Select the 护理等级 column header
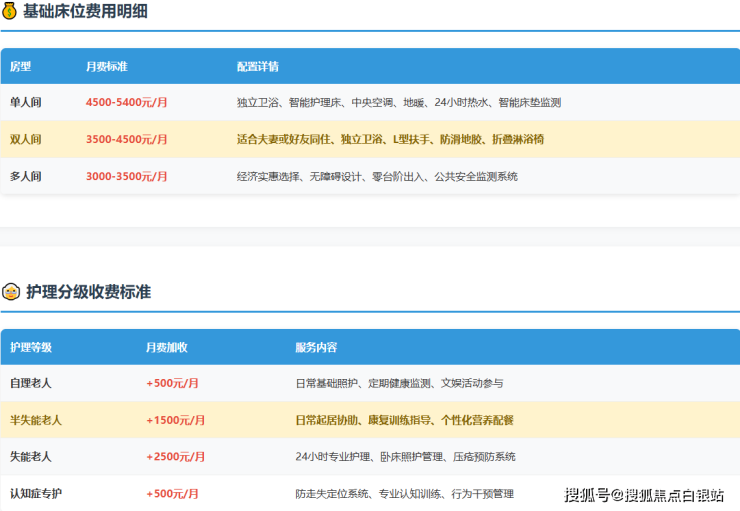Image resolution: width=740 pixels, height=511 pixels. pyautogui.click(x=31, y=348)
